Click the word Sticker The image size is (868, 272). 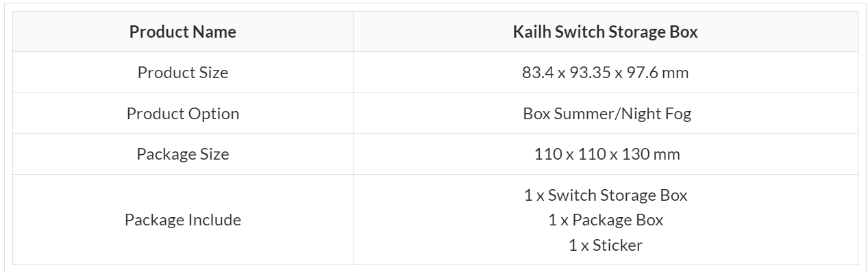pyautogui.click(x=618, y=245)
